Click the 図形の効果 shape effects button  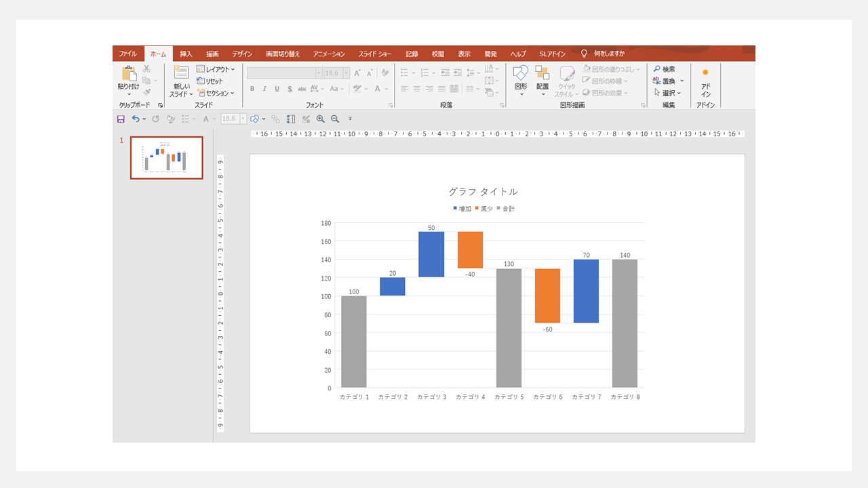point(605,93)
